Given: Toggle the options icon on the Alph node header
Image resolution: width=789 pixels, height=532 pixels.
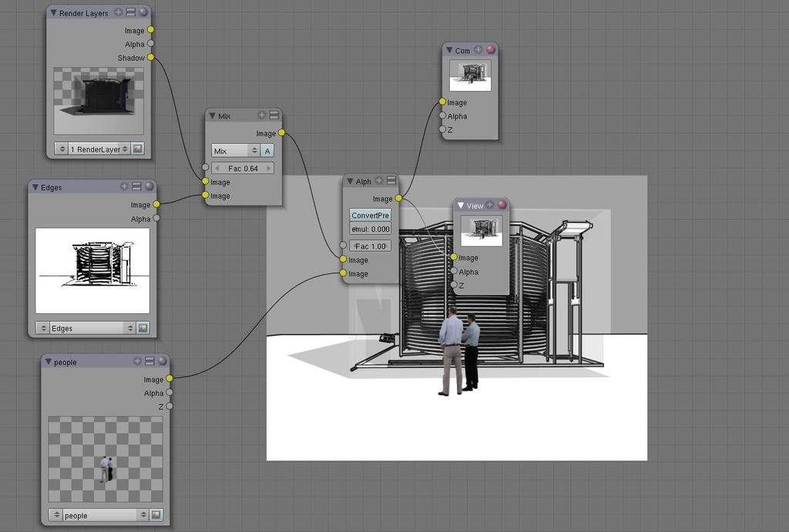Looking at the screenshot, I should 391,180.
